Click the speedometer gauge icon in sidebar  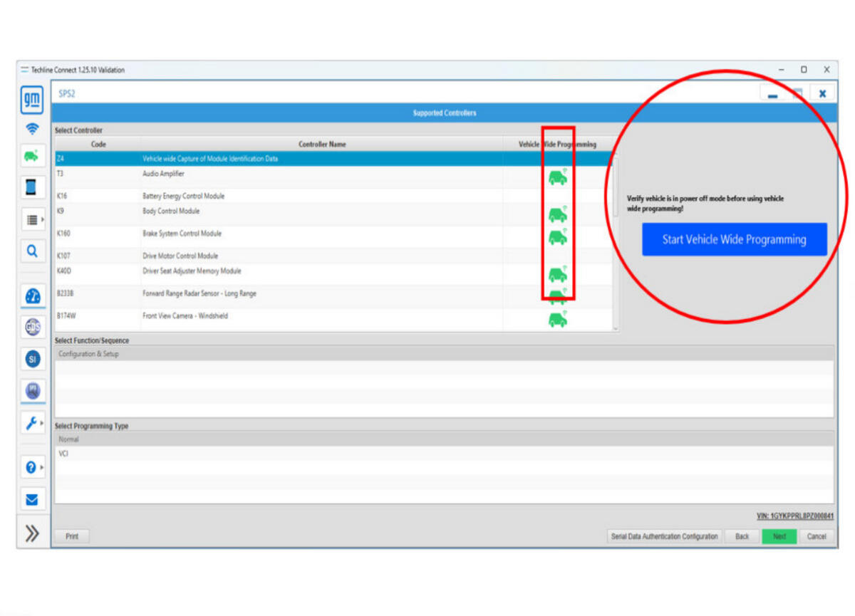coord(32,296)
